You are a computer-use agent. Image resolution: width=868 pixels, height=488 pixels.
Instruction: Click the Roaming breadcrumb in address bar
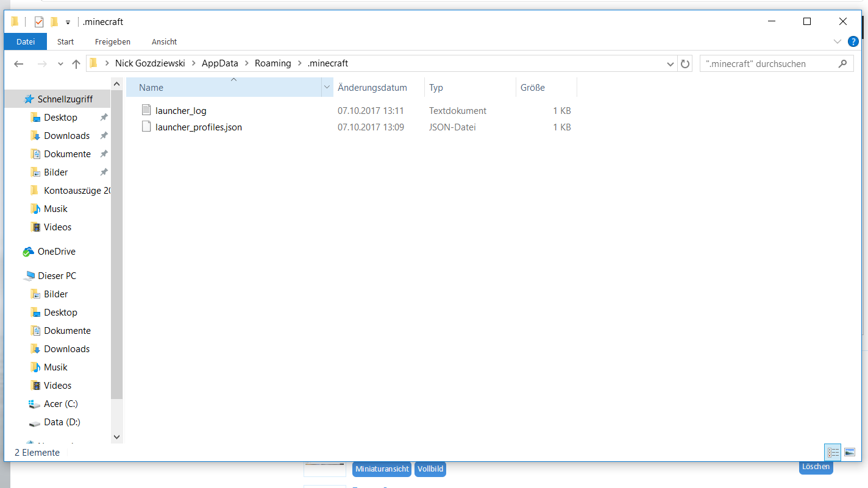tap(272, 63)
